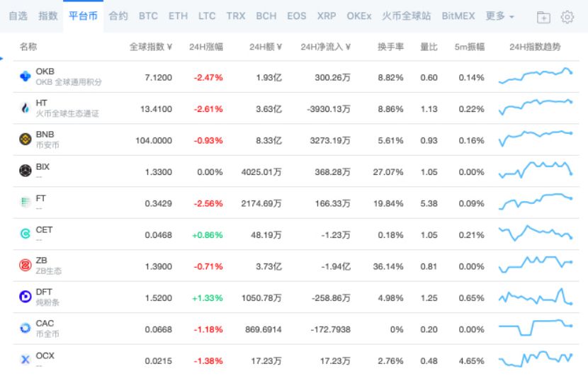The image size is (588, 376).
Task: Click OKB's -2.47% change value
Action: [208, 78]
